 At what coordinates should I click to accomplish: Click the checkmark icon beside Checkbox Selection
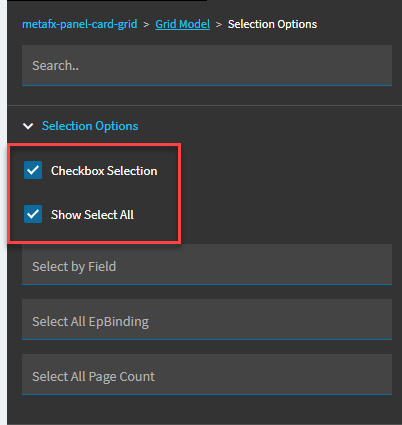click(x=33, y=170)
